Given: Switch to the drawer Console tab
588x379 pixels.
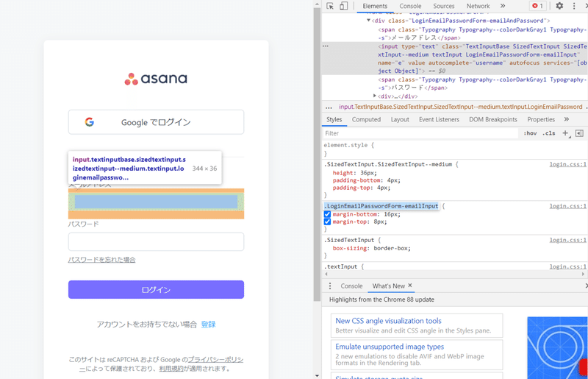Looking at the screenshot, I should tap(351, 286).
